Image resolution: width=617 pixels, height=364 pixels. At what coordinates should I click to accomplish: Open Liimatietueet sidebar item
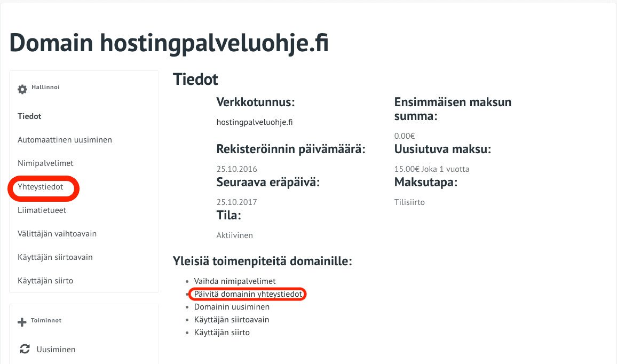click(x=42, y=210)
